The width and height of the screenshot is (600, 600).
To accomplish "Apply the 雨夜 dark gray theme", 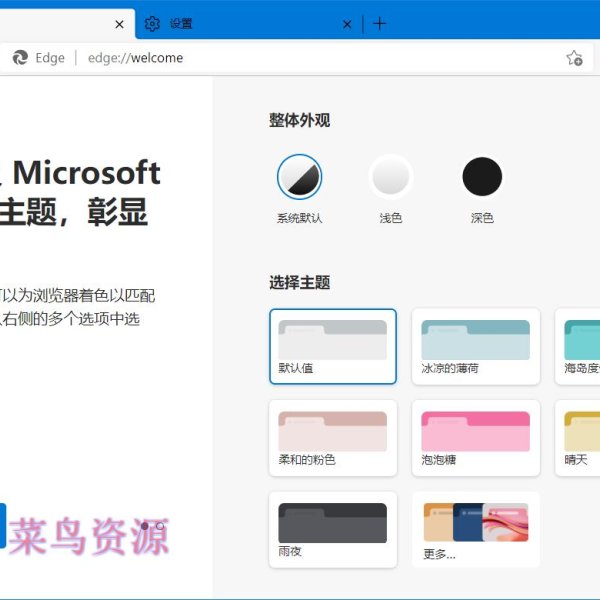I will (x=333, y=529).
